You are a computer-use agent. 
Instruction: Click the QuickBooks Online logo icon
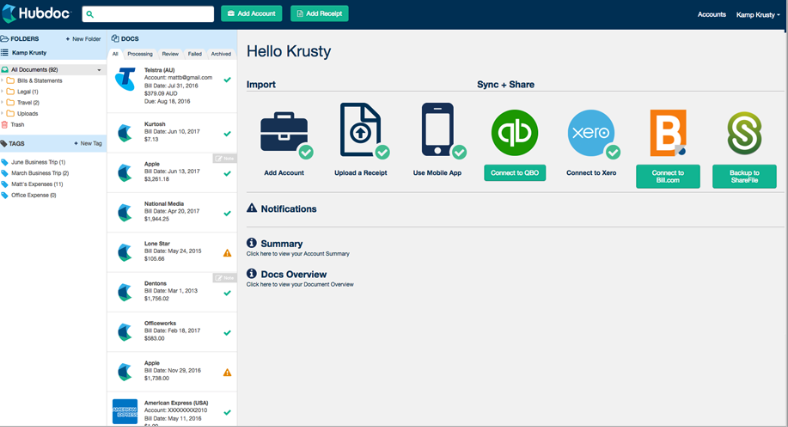point(515,133)
